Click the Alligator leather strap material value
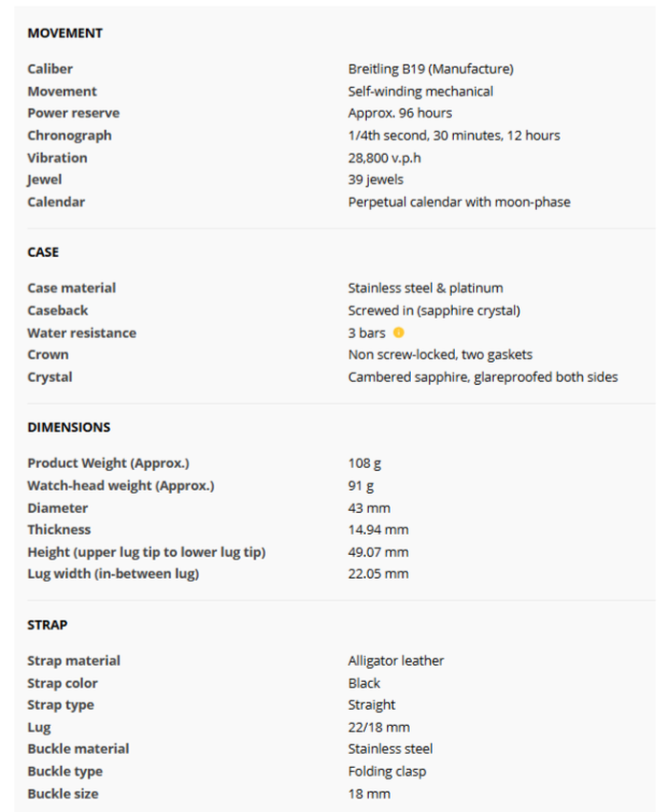This screenshot has height=812, width=669. (396, 660)
